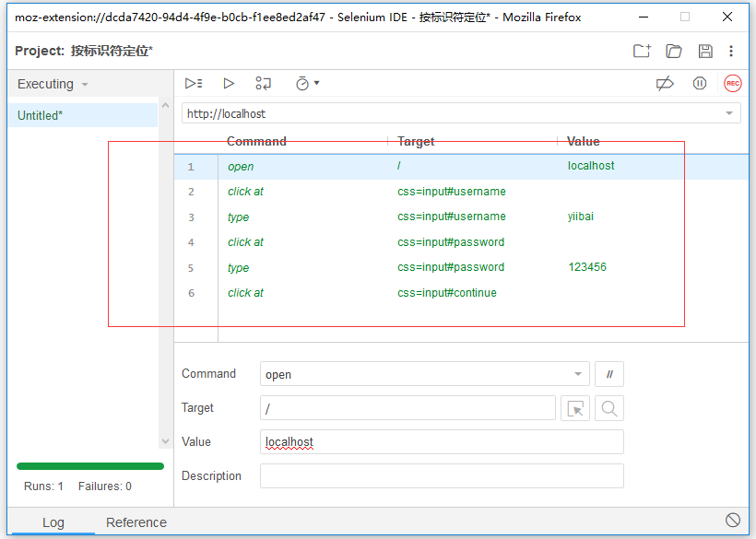The width and height of the screenshot is (756, 539).
Task: Clear the log icon
Action: [x=732, y=521]
